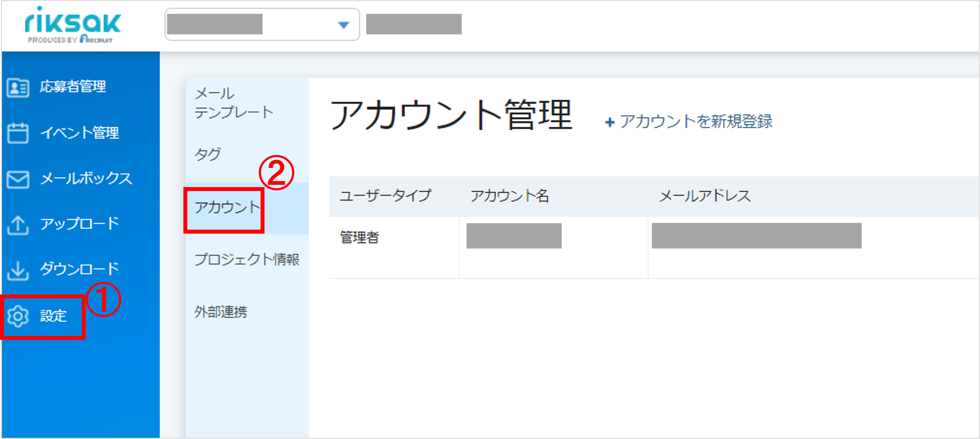Open イベント管理 via calendar icon

click(x=18, y=134)
